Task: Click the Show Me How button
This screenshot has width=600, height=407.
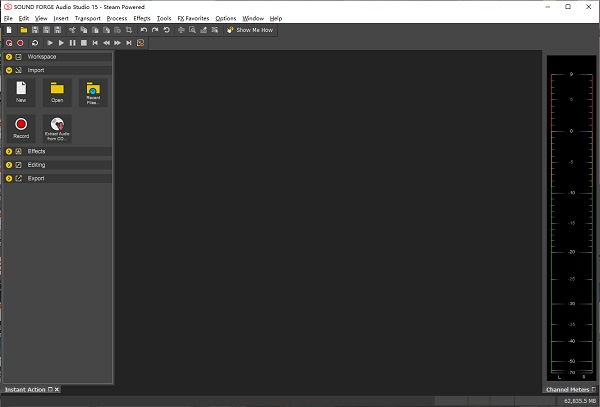Action: (250, 30)
